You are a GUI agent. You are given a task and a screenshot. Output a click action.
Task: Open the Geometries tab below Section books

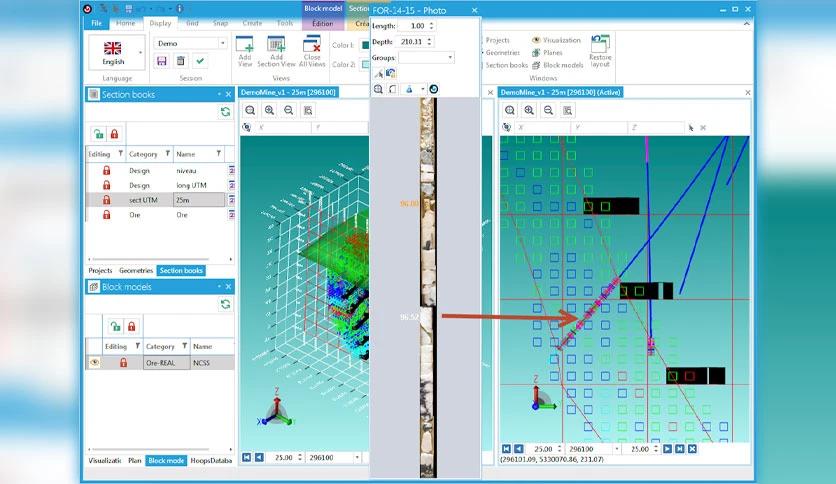(136, 271)
